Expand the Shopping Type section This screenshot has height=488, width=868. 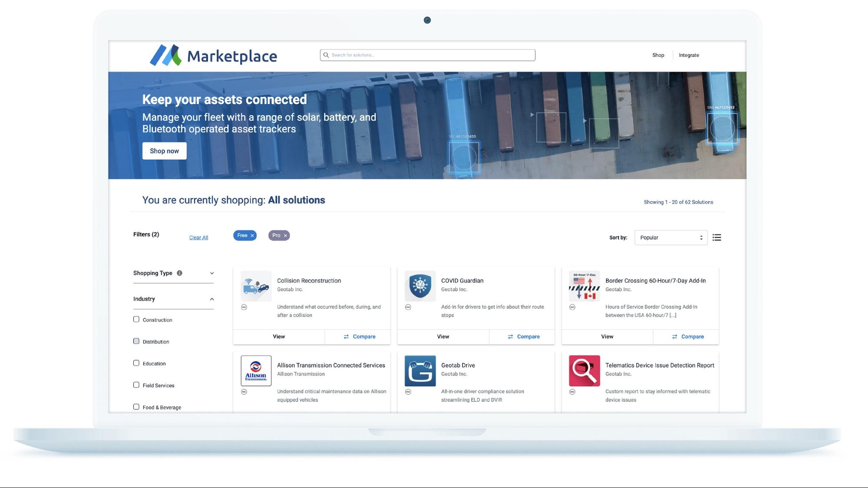coord(212,273)
